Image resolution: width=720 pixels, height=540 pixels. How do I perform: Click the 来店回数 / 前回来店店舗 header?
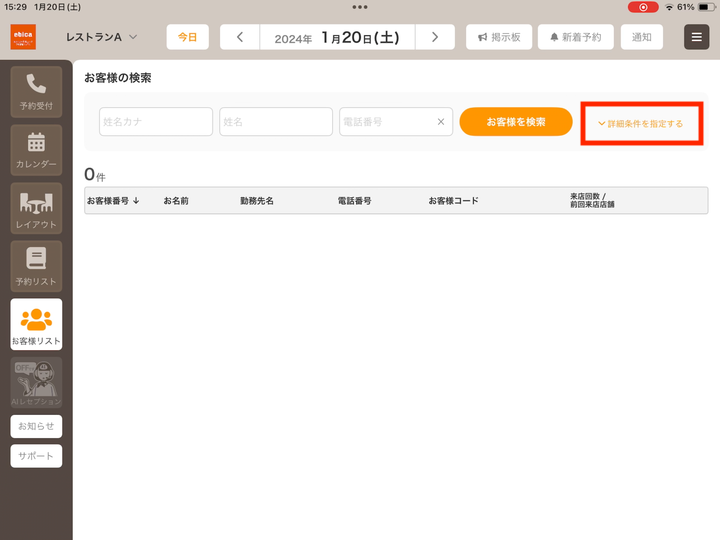click(x=592, y=200)
